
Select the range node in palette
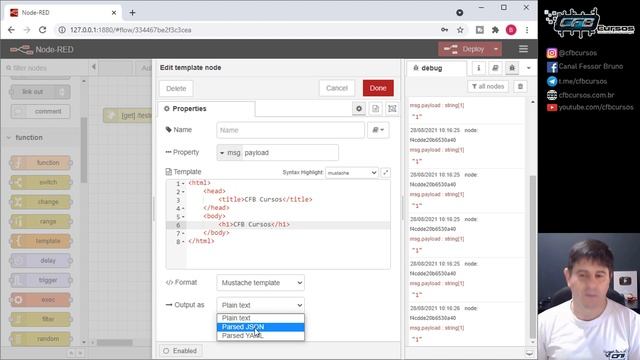(x=40, y=221)
